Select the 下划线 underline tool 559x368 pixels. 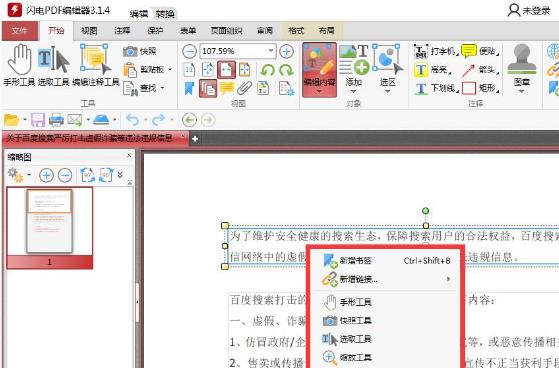(x=435, y=88)
